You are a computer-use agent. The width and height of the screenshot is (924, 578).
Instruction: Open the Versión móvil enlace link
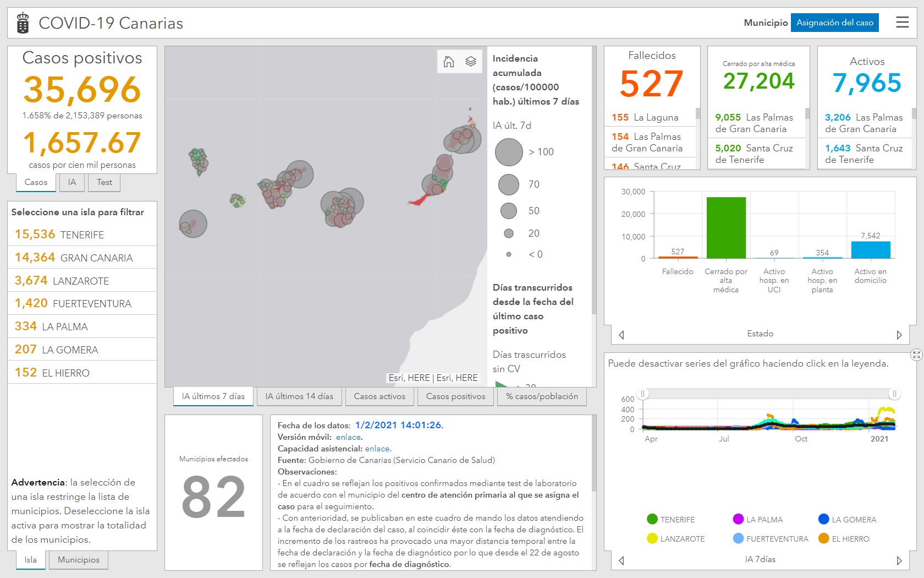point(348,437)
